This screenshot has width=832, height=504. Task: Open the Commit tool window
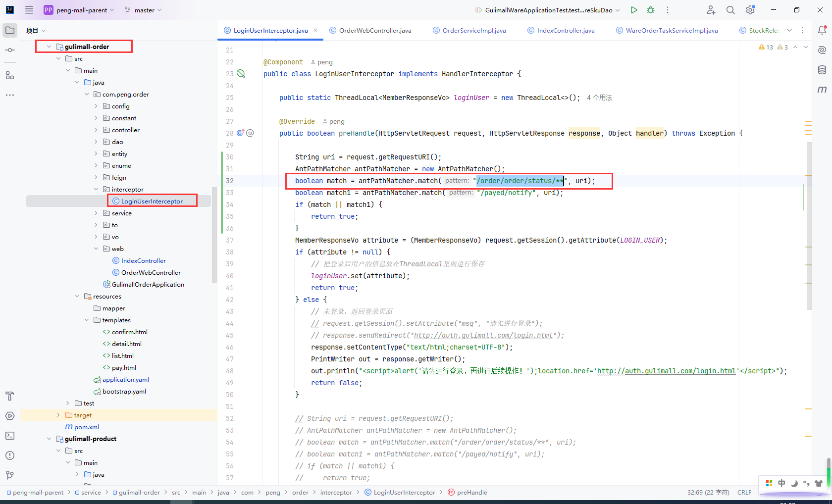point(10,50)
